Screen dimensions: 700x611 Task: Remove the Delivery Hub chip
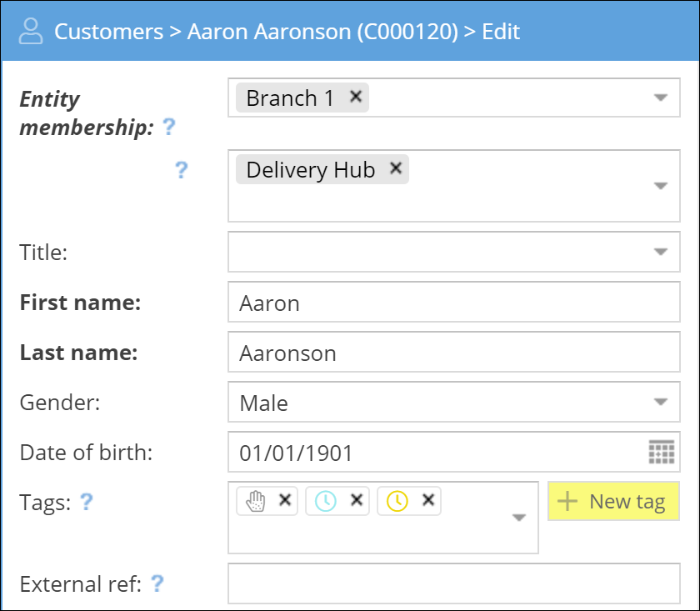pyautogui.click(x=396, y=168)
